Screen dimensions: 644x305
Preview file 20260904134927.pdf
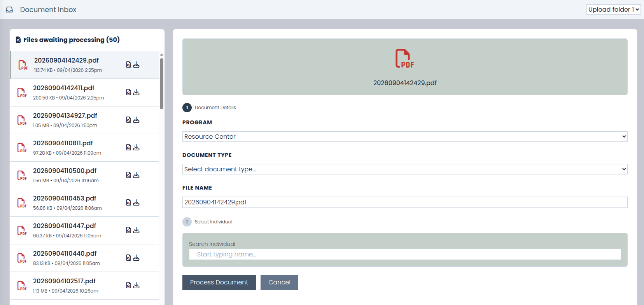[x=128, y=120]
